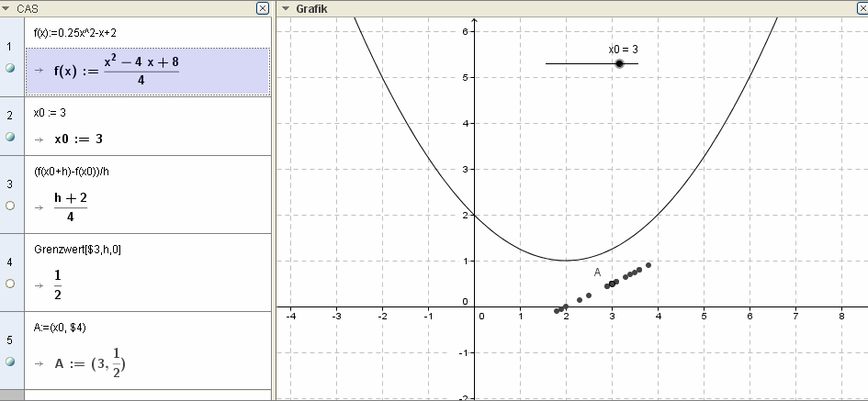Click the x0 := 3 input line

click(x=50, y=113)
